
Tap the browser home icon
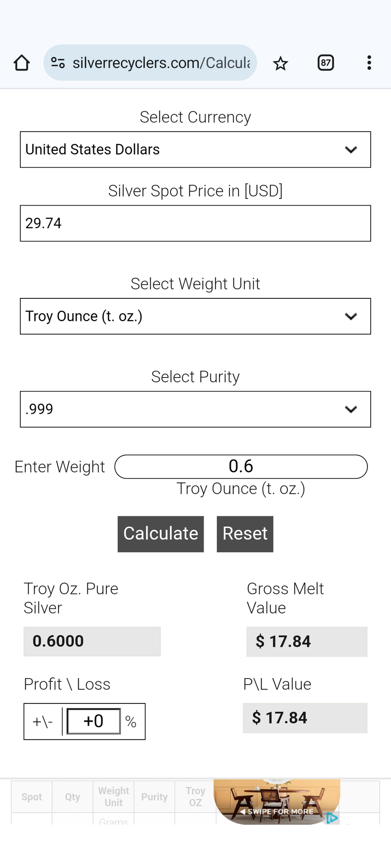click(x=22, y=63)
